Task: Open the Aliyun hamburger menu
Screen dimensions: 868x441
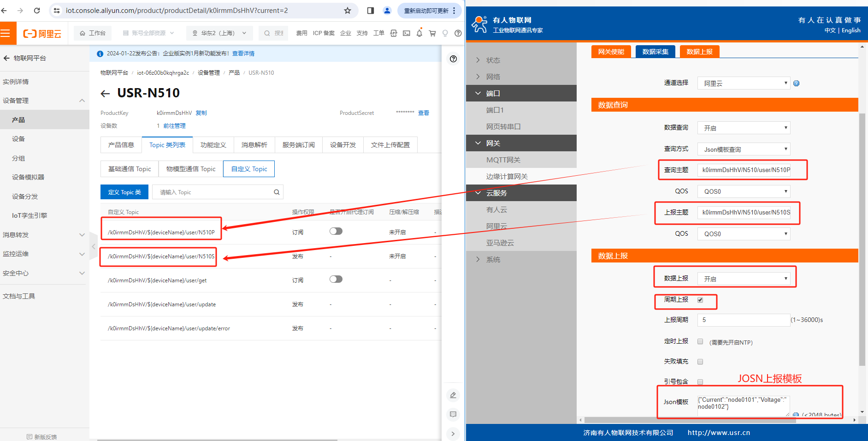Action: [6, 33]
